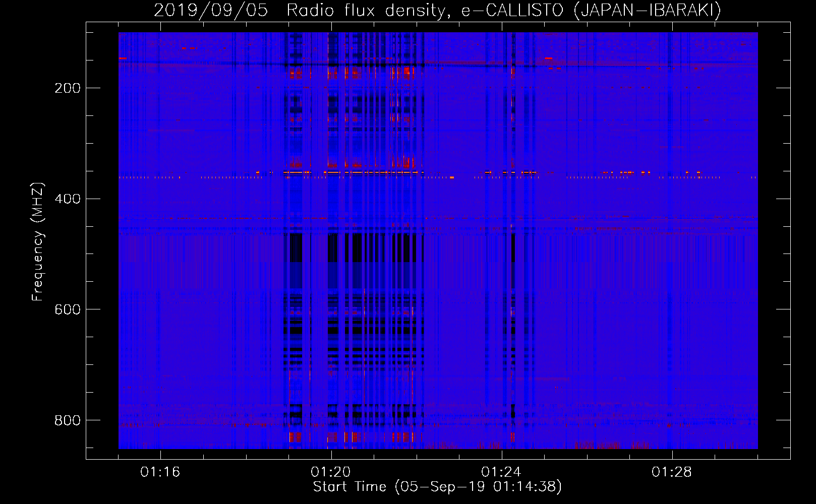Click the 400 frequency tick label

click(x=68, y=199)
